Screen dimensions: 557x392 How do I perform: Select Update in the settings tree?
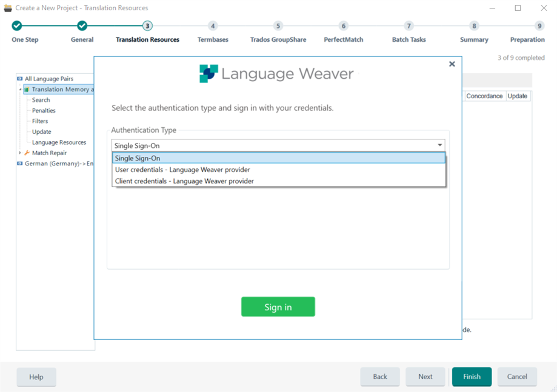pos(42,131)
